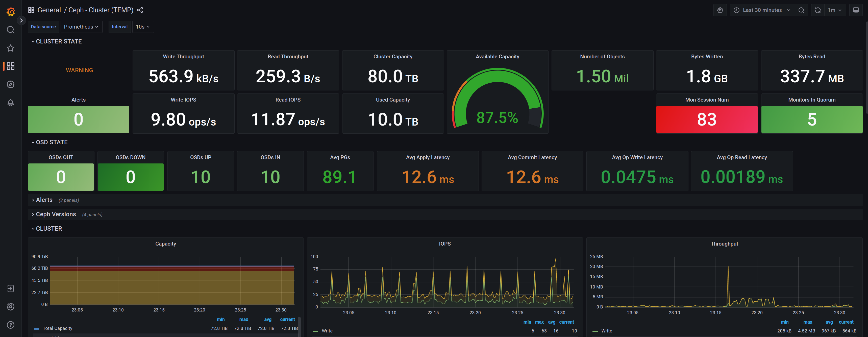
Task: Open the Grafana Explore panel from sidebar
Action: (x=10, y=85)
